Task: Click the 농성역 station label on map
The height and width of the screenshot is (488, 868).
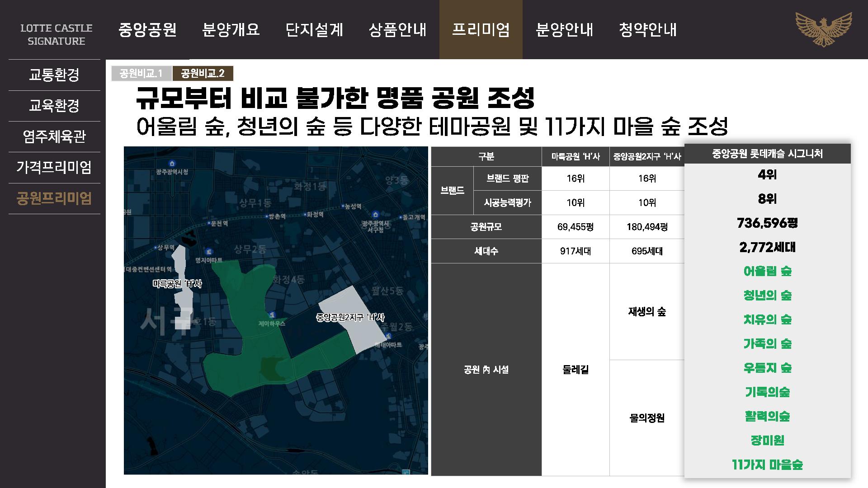Action: [352, 206]
